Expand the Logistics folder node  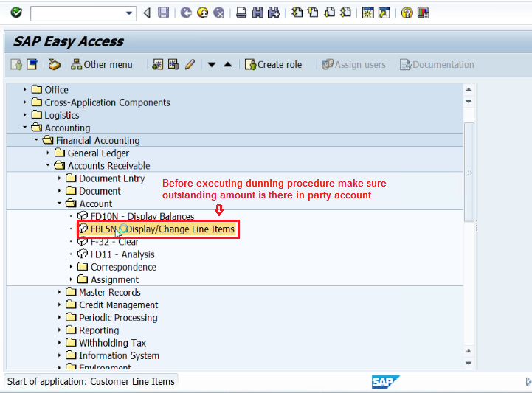(25, 115)
